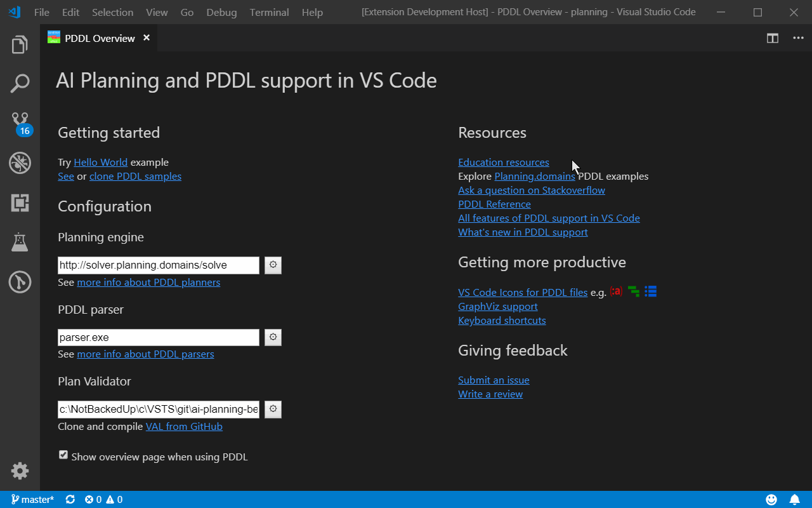
Task: Open more info about PDDL planners
Action: click(148, 282)
